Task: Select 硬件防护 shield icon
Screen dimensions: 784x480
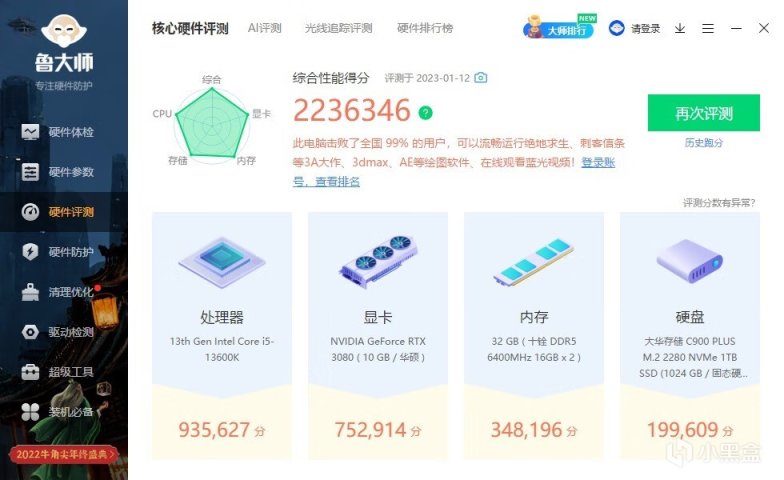Action: 30,252
